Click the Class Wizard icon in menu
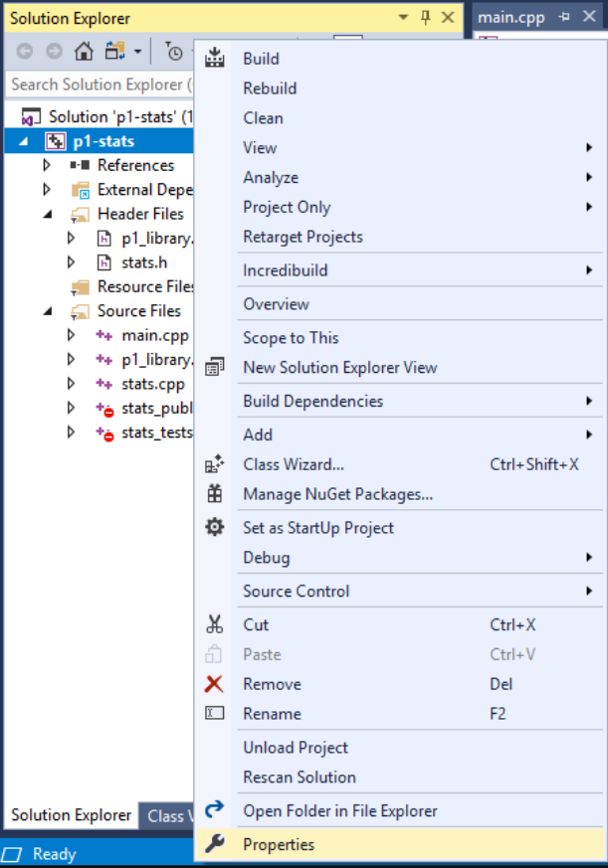Image resolution: width=608 pixels, height=868 pixels. click(x=215, y=464)
